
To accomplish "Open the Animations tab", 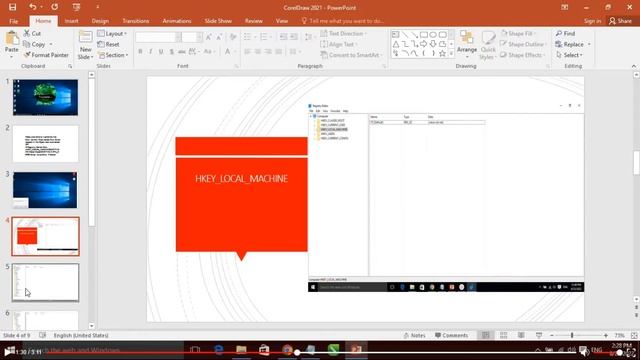I will 177,21.
